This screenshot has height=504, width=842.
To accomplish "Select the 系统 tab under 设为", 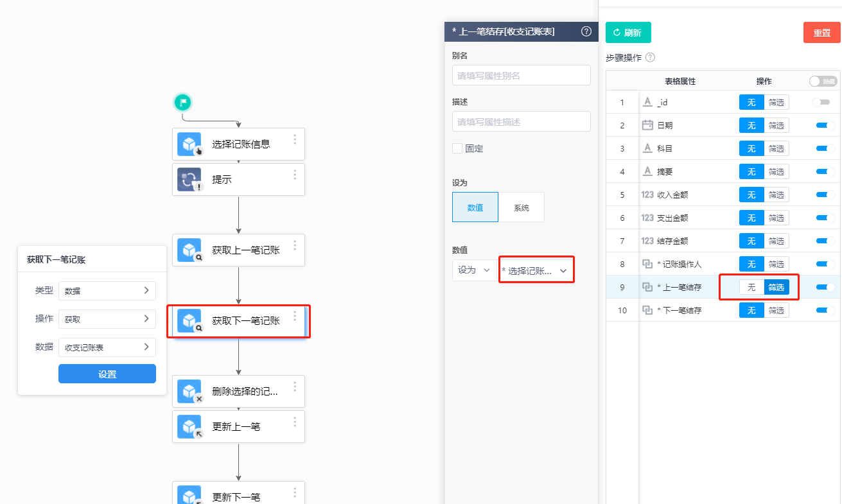I will pos(522,207).
